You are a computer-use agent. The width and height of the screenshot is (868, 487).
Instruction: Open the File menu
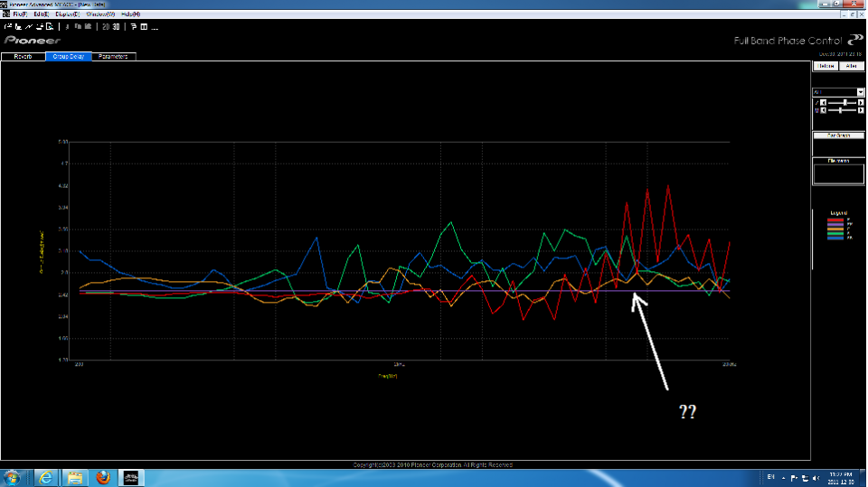click(18, 15)
